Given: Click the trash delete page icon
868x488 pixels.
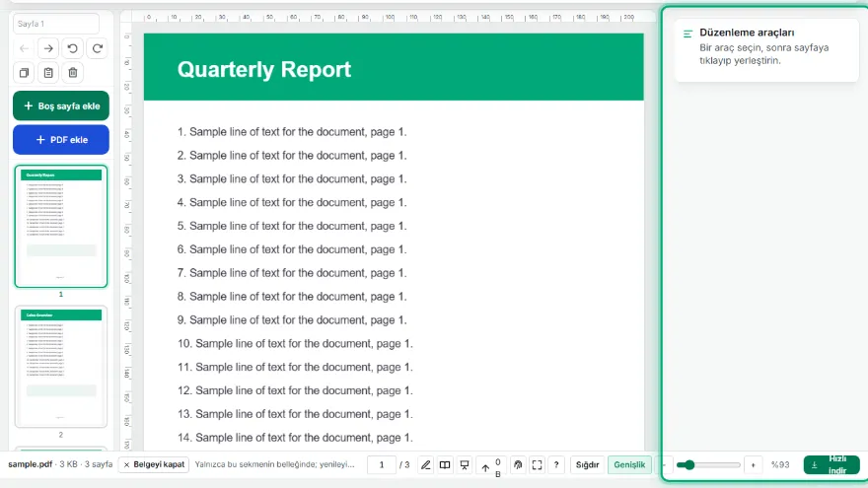Looking at the screenshot, I should tap(73, 73).
